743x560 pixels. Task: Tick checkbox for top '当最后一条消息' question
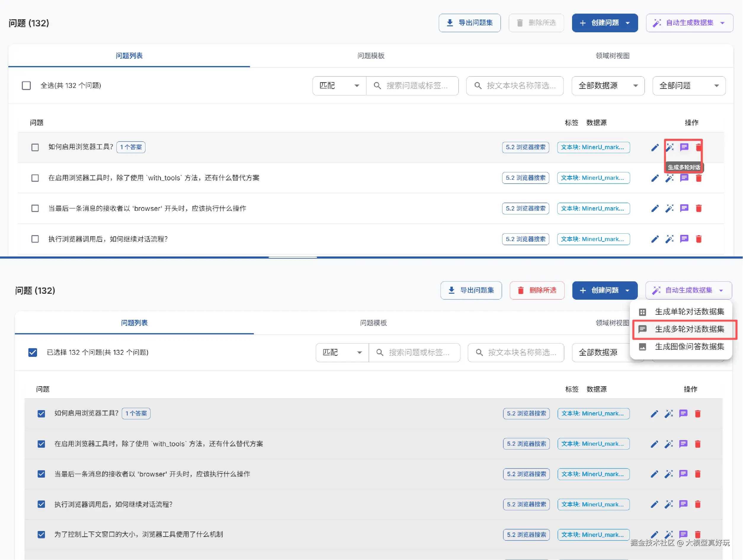coord(35,208)
